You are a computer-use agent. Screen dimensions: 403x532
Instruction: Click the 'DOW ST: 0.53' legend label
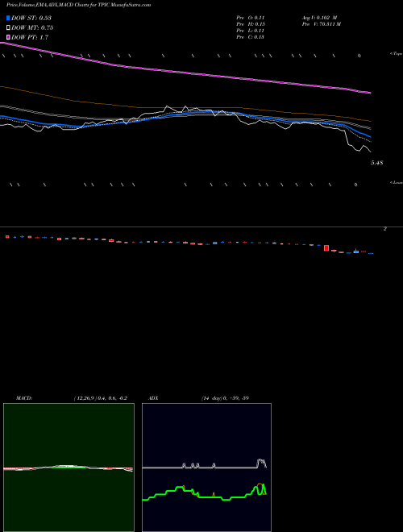[31, 18]
